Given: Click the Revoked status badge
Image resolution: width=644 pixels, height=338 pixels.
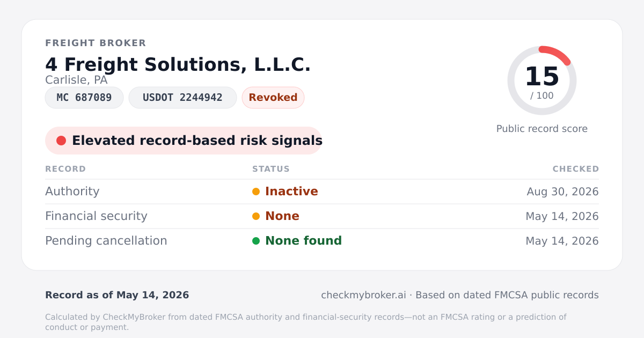Looking at the screenshot, I should point(273,98).
